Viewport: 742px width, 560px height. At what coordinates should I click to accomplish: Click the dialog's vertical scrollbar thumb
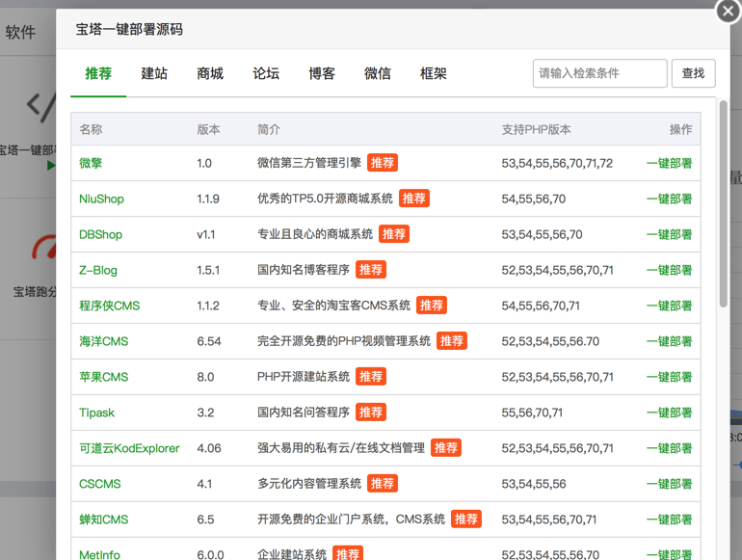(723, 202)
